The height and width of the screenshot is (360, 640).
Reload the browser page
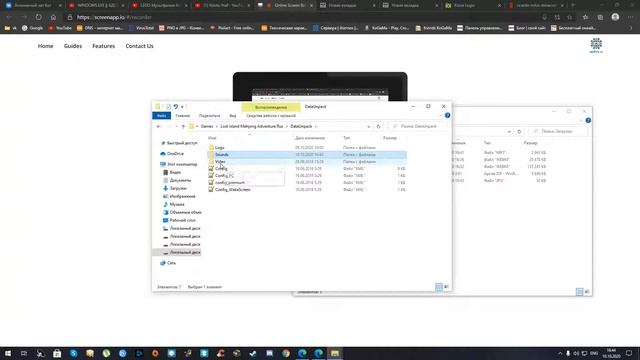pos(38,17)
